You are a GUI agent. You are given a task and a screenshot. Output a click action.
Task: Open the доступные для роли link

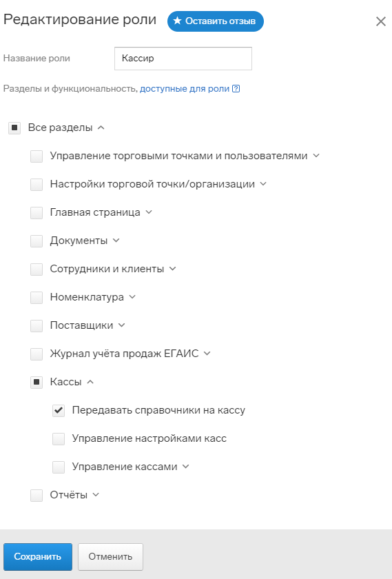click(x=185, y=89)
